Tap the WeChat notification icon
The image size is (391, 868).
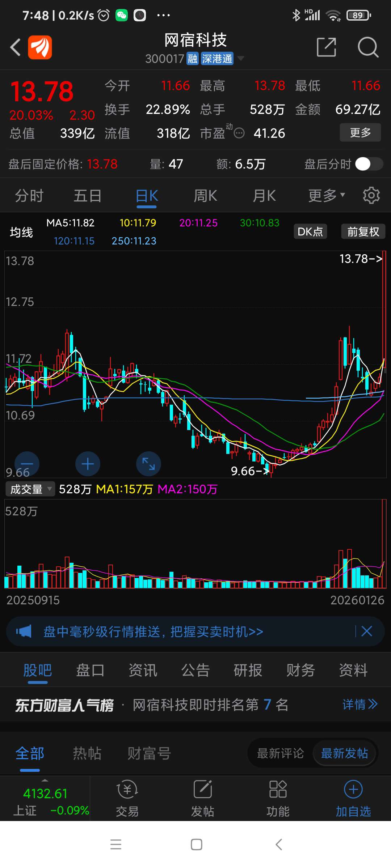tap(122, 15)
